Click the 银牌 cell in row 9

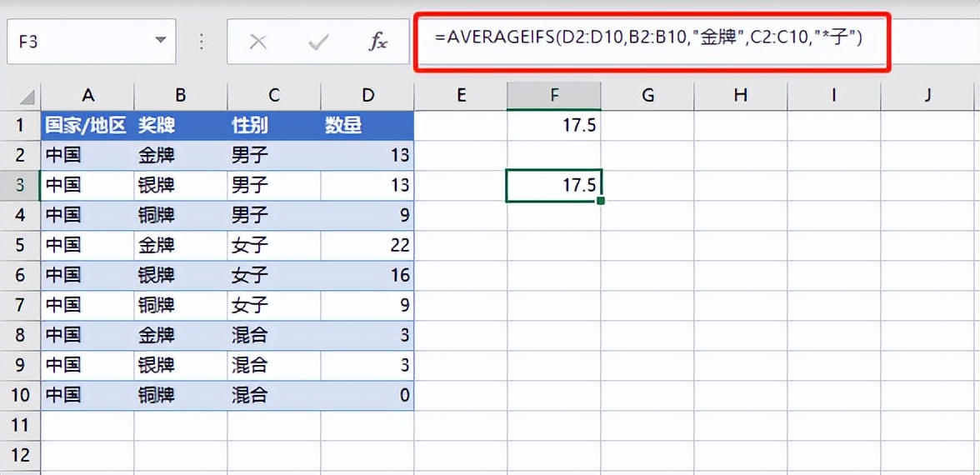[181, 366]
